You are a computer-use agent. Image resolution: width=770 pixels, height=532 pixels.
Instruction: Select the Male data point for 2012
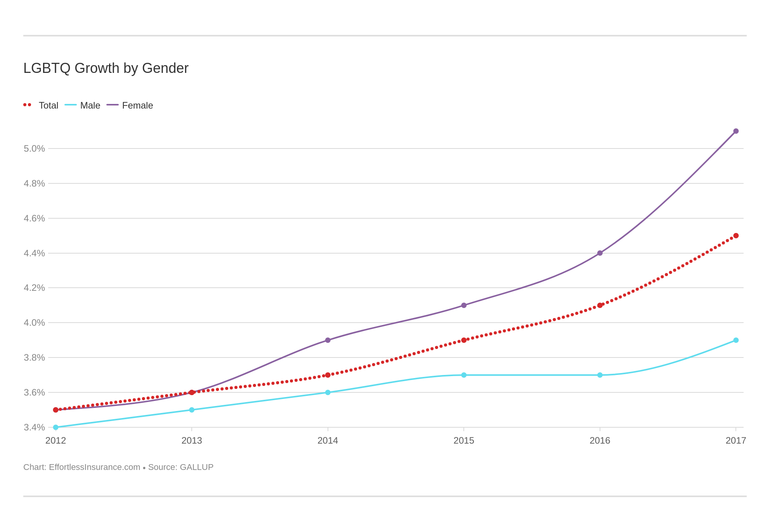click(55, 427)
